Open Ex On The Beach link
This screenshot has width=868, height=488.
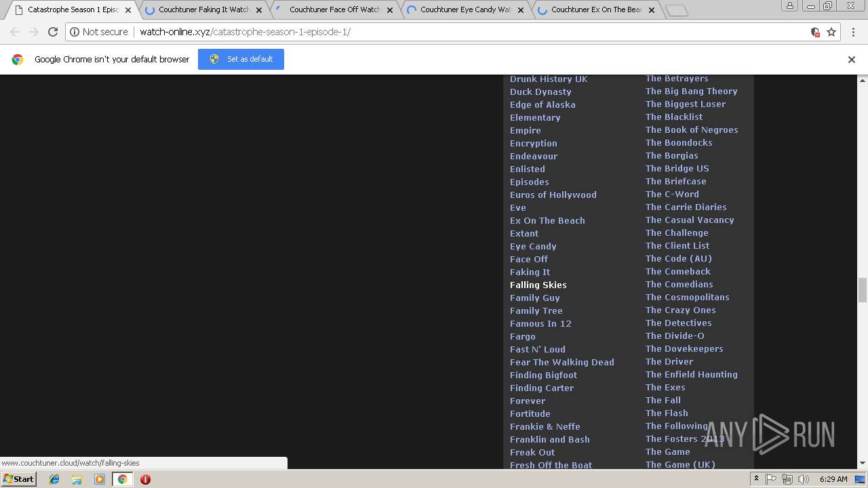point(547,220)
